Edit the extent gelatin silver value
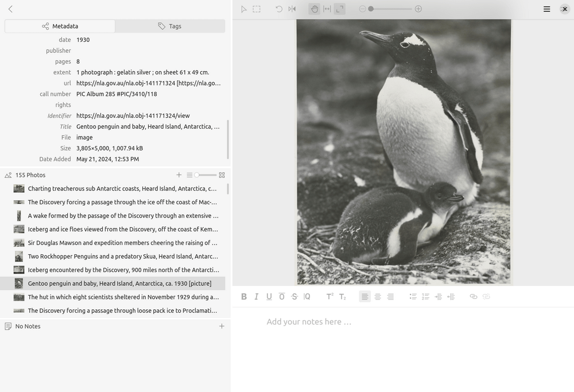The image size is (574, 392). 143,72
